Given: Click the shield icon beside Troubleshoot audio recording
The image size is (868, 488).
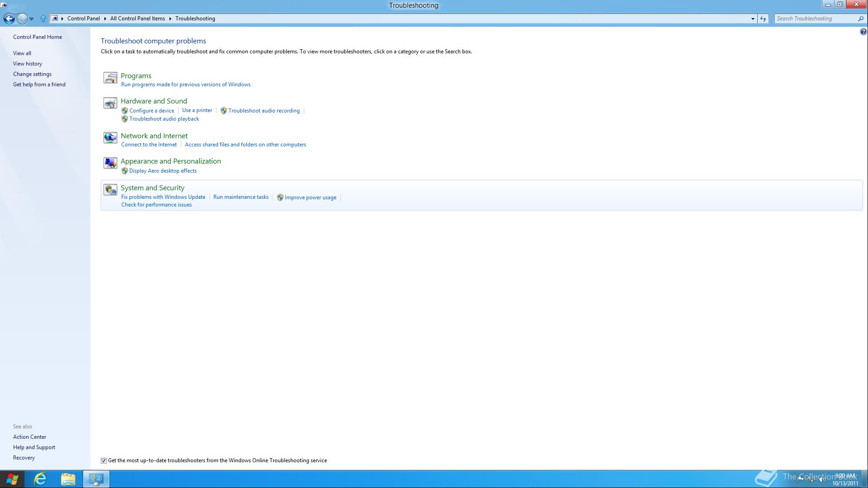Looking at the screenshot, I should click(x=224, y=111).
